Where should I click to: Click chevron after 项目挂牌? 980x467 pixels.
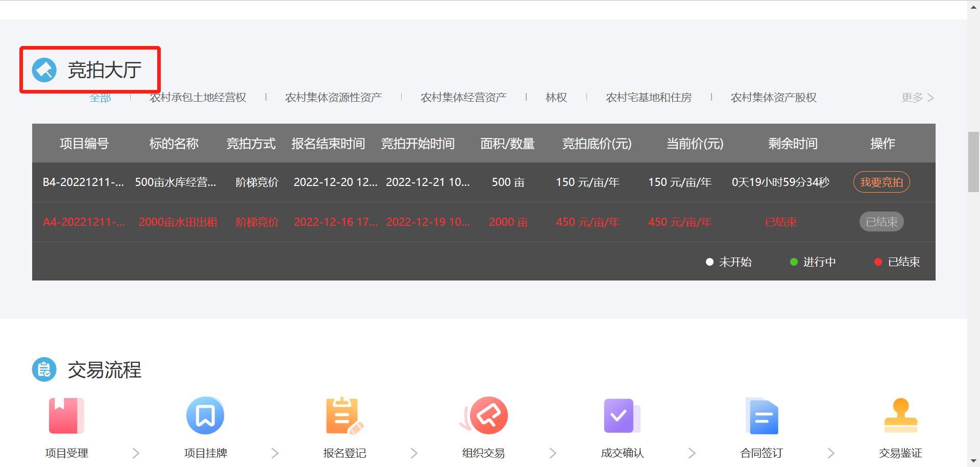pos(275,453)
